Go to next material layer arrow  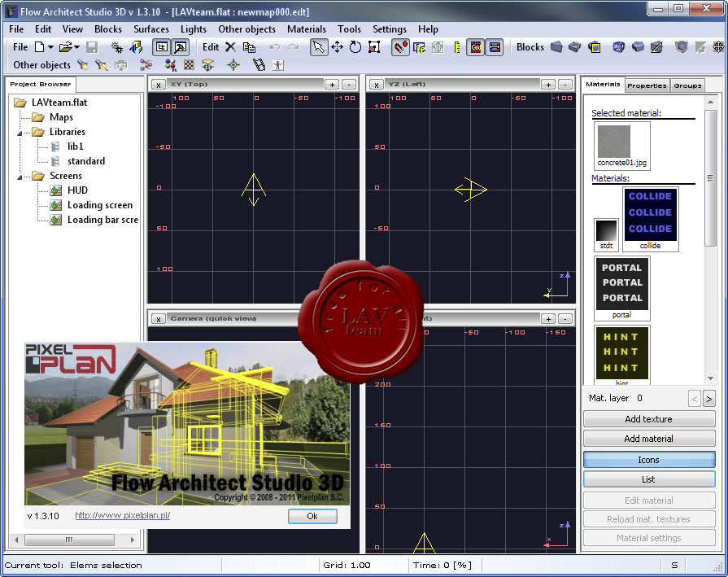point(709,399)
